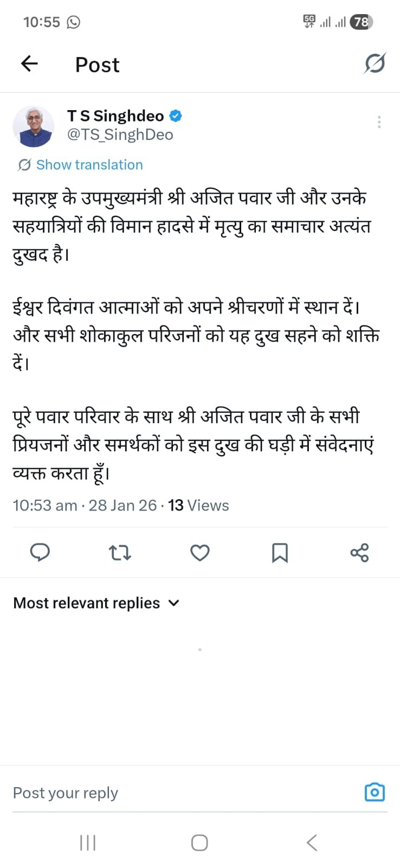This screenshot has height=868, width=400.
Task: Tap Android recent apps button
Action: [88, 843]
